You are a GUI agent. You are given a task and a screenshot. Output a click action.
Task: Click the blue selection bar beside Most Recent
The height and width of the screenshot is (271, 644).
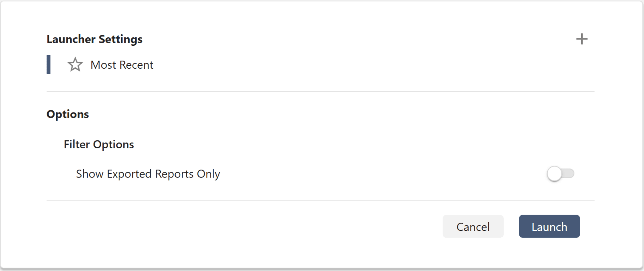(x=48, y=64)
